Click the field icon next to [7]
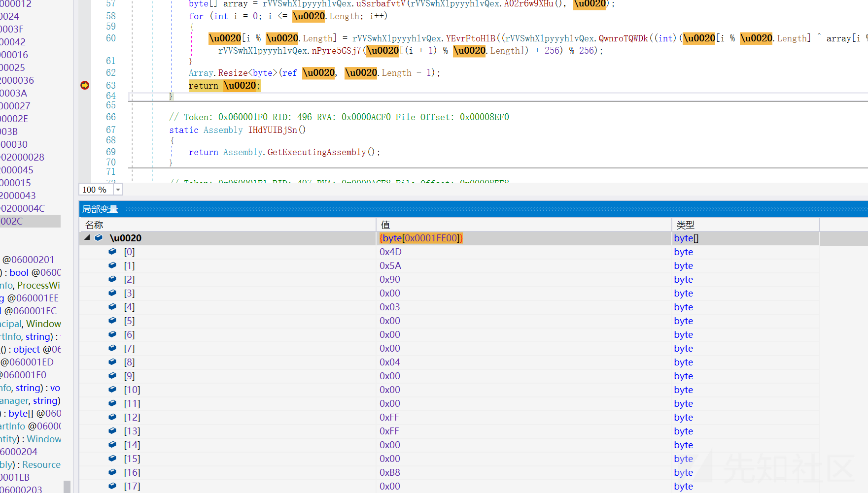 [112, 348]
